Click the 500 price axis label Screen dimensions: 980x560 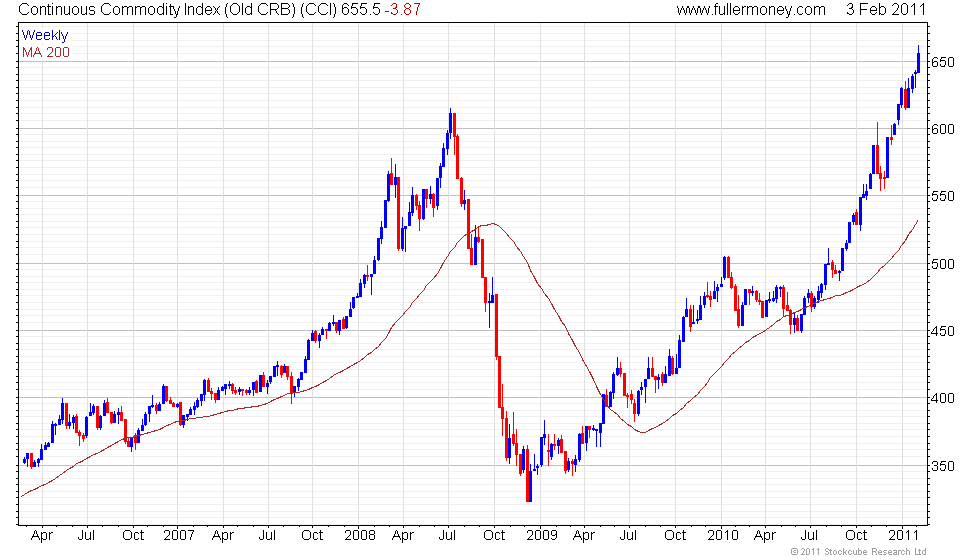[943, 264]
